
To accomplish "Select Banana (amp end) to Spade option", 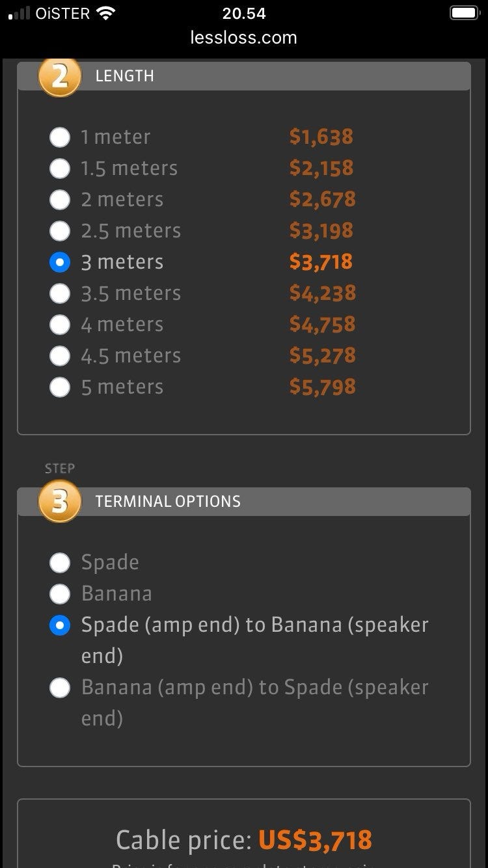I will coord(60,688).
